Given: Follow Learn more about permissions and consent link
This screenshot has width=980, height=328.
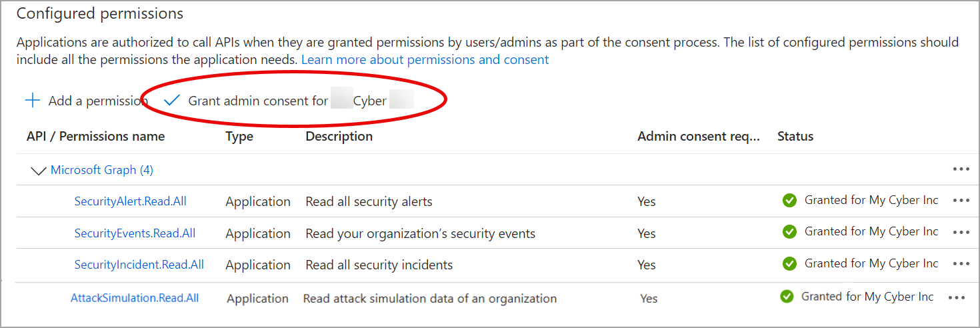Looking at the screenshot, I should 425,59.
